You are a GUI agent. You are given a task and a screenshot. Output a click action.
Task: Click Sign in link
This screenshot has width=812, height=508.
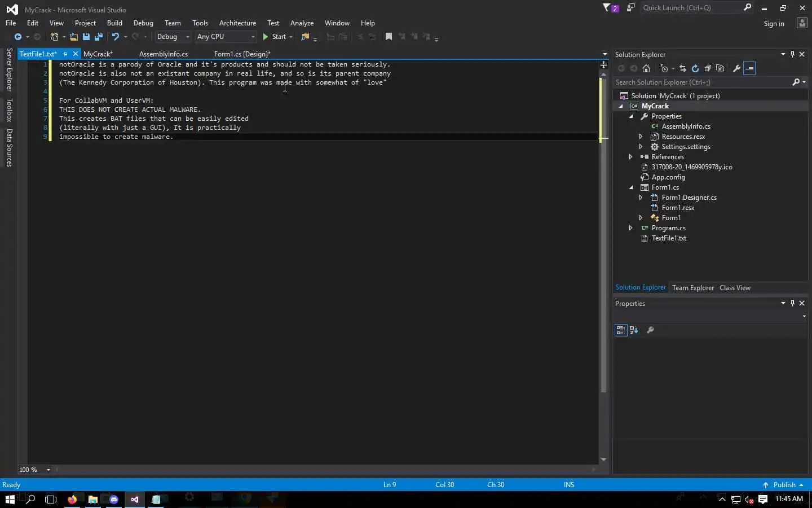[x=774, y=24]
